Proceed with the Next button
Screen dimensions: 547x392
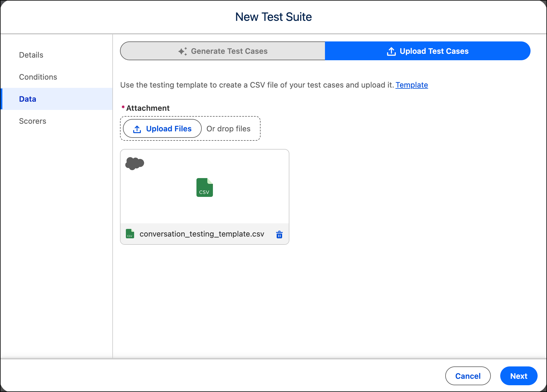(x=519, y=376)
